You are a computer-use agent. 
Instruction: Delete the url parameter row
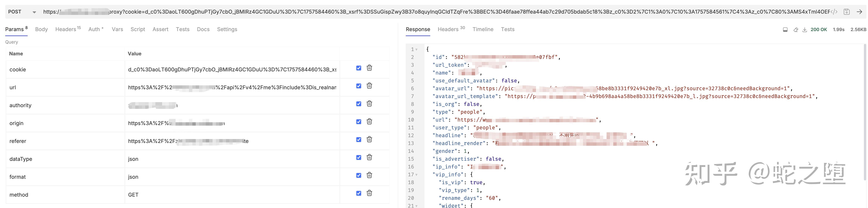(369, 86)
